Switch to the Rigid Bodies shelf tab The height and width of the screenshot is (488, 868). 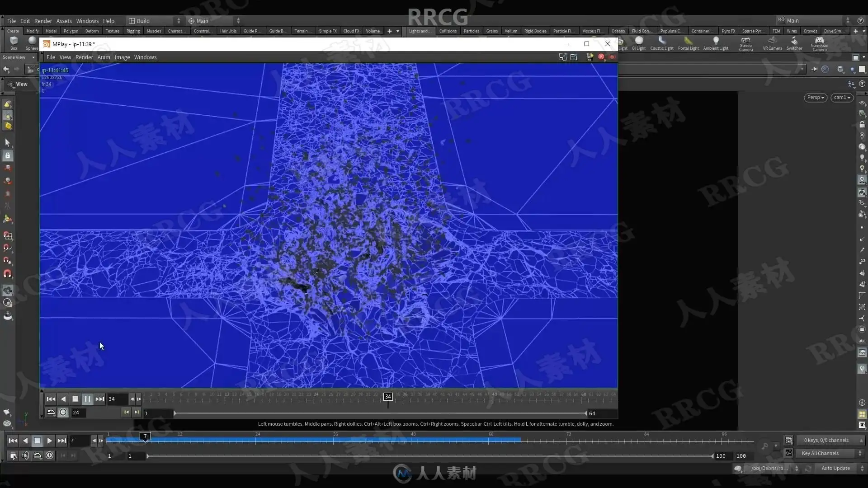[x=535, y=31]
